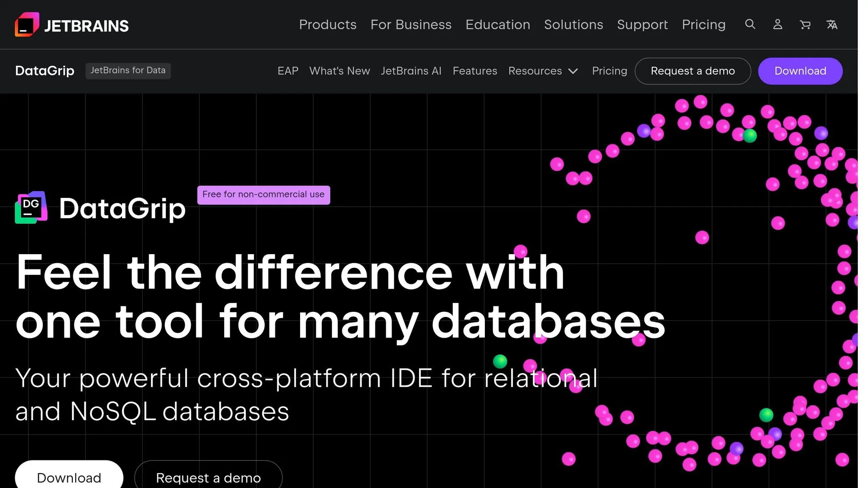
Task: Open the JetBrains AI link
Action: [411, 71]
